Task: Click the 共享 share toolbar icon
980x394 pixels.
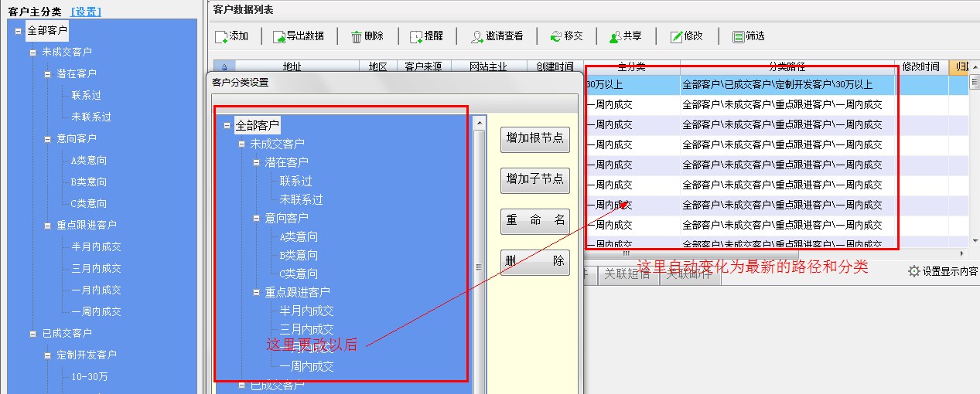Action: [615, 37]
